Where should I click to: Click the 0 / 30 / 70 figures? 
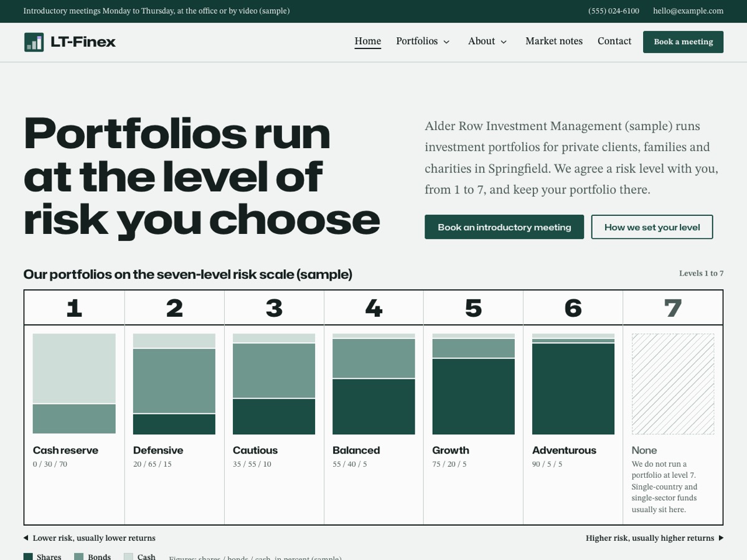[50, 464]
